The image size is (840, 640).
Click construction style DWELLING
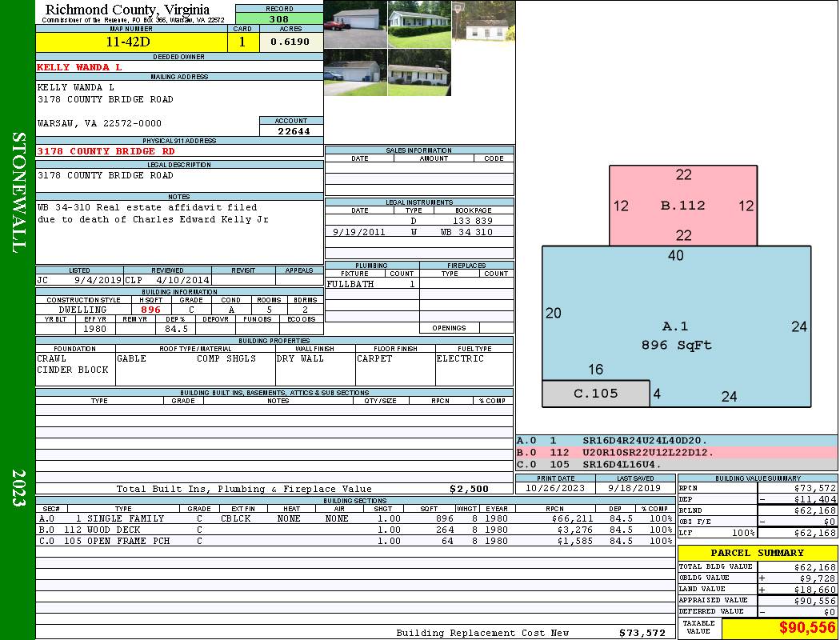point(82,310)
